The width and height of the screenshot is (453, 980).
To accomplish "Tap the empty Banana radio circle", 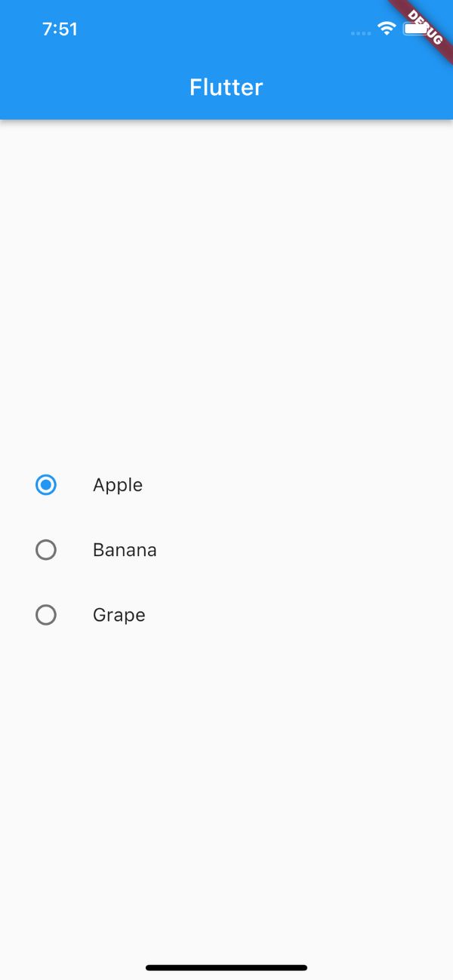I will [x=46, y=550].
